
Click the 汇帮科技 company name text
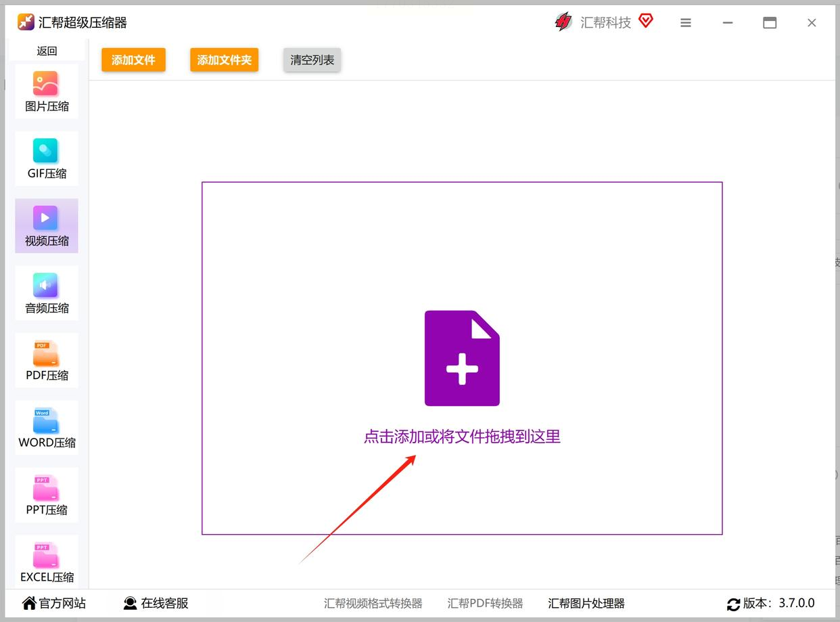[x=605, y=22]
